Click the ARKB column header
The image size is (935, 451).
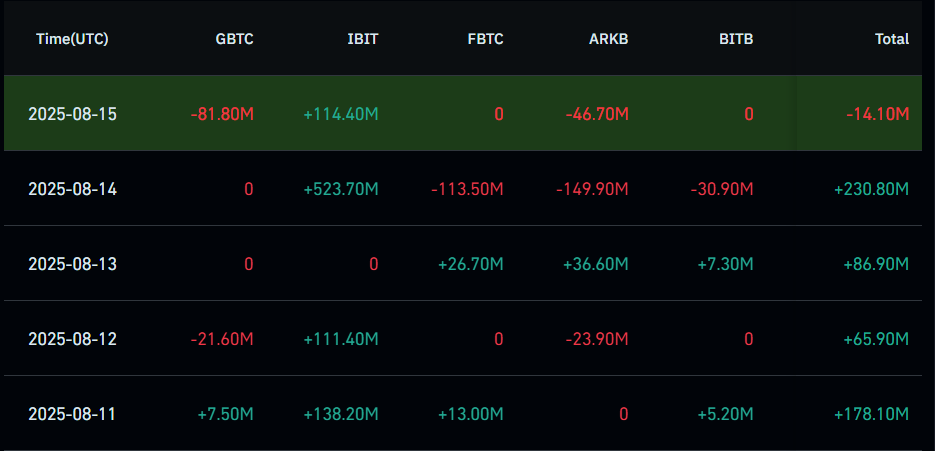609,39
